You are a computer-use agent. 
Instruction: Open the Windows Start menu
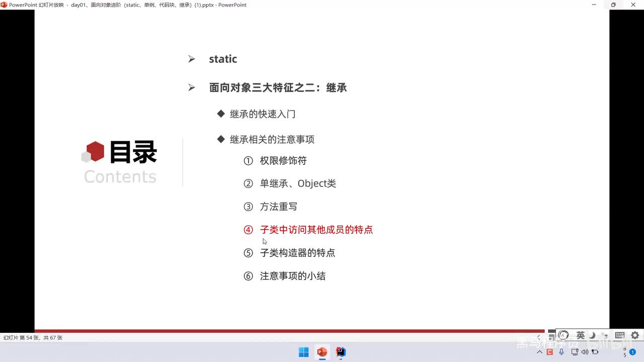tap(304, 352)
